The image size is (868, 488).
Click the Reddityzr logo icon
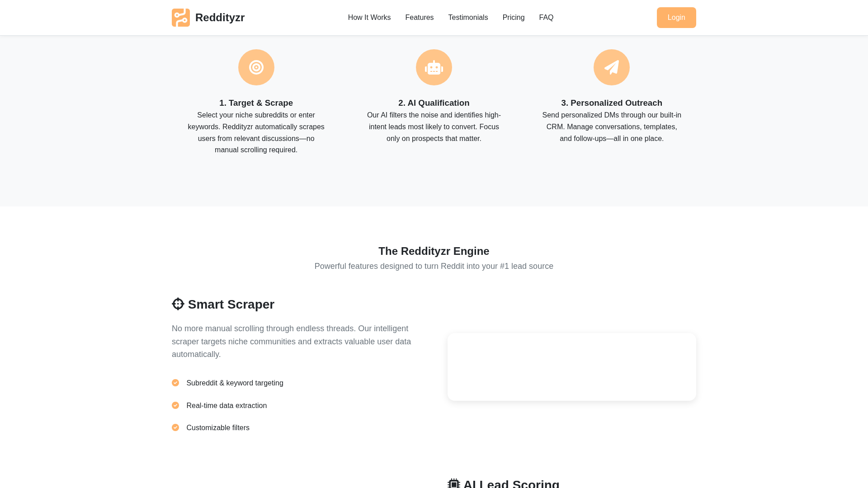coord(181,17)
